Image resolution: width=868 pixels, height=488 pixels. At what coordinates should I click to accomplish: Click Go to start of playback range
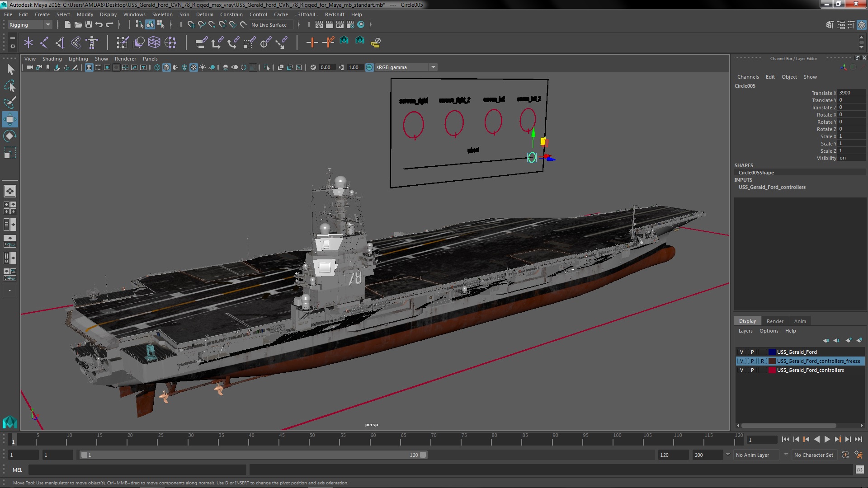785,439
